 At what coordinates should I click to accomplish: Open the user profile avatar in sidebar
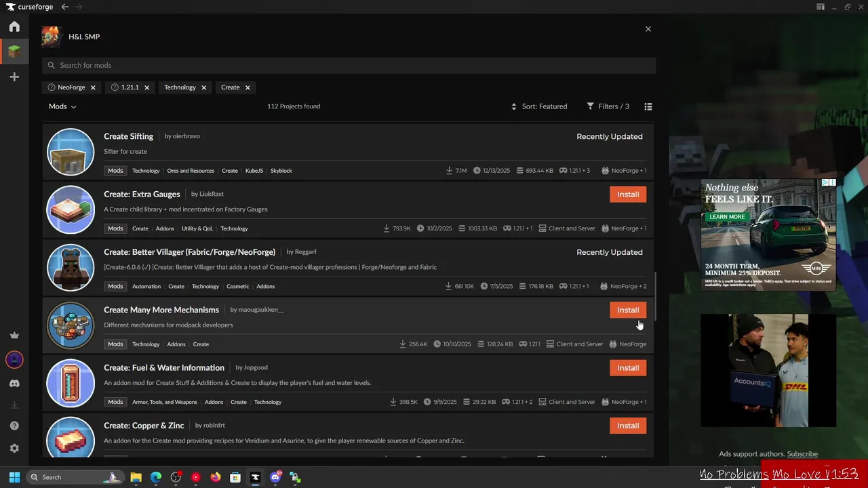point(14,360)
